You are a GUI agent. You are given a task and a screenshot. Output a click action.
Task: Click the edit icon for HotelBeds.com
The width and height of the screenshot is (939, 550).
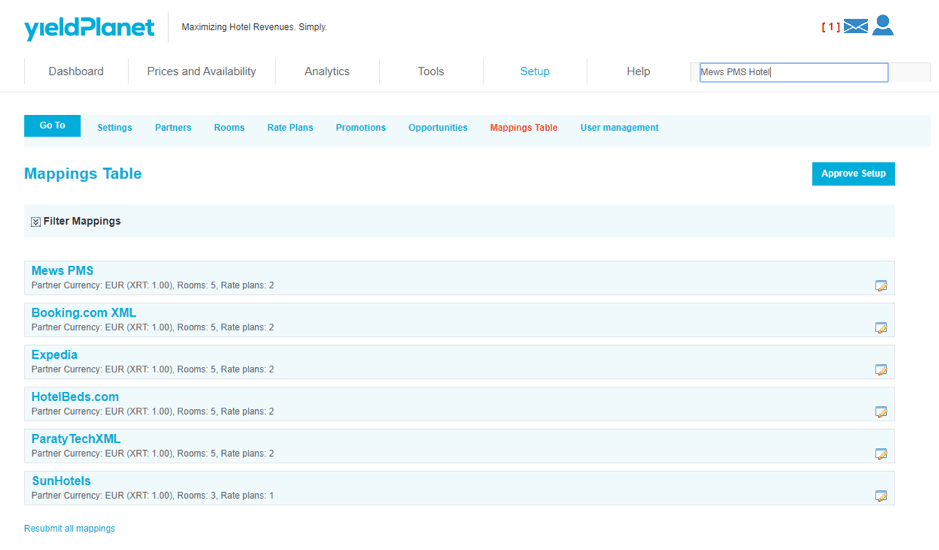(x=881, y=412)
